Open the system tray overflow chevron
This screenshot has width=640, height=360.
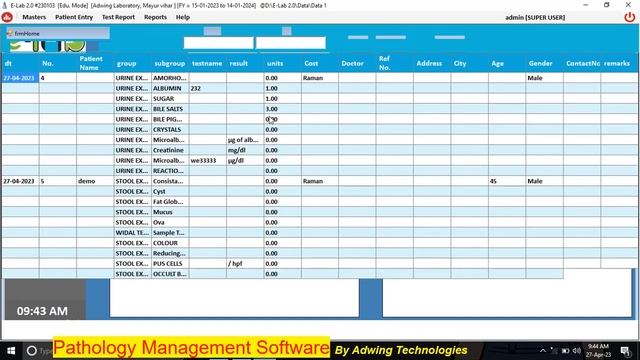click(543, 351)
